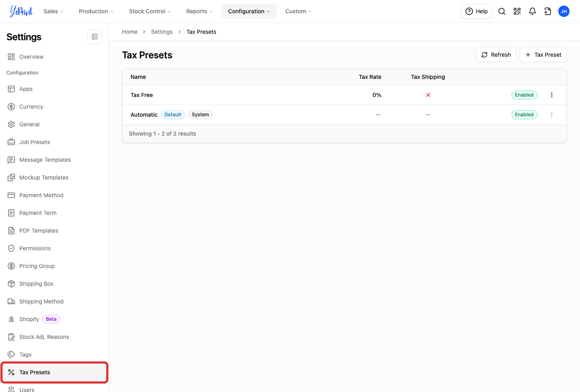The width and height of the screenshot is (580, 392).
Task: Open Stock Adj. Reasons settings
Action: click(54, 337)
